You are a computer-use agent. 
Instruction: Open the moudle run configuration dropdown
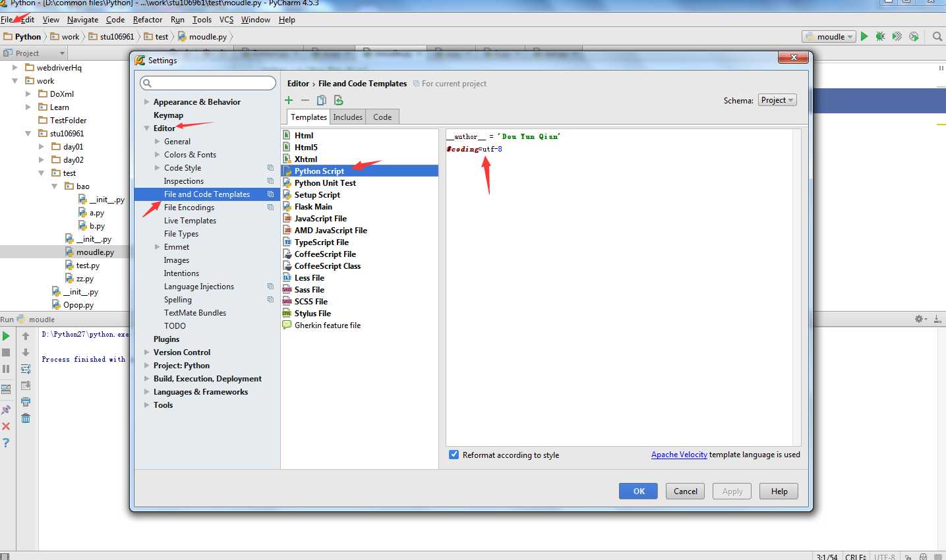(x=829, y=36)
